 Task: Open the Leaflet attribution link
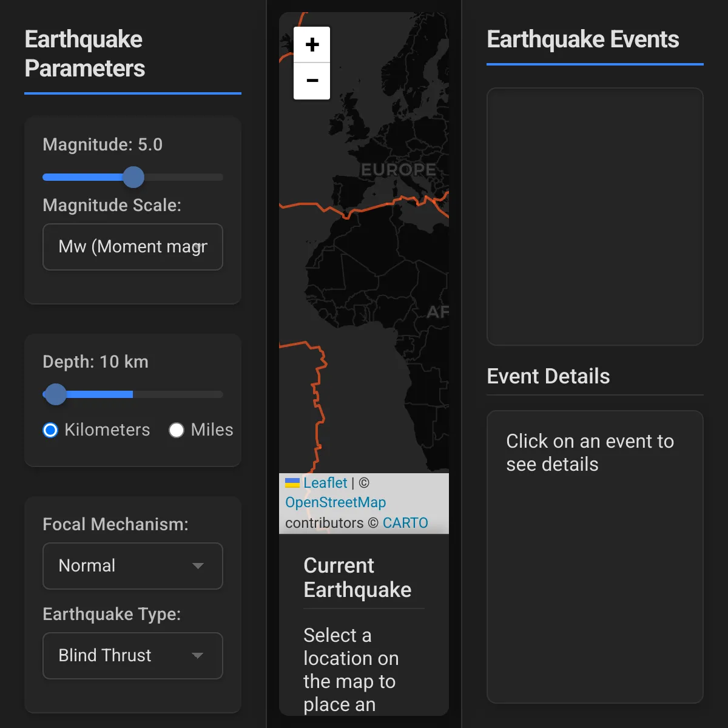tap(325, 483)
